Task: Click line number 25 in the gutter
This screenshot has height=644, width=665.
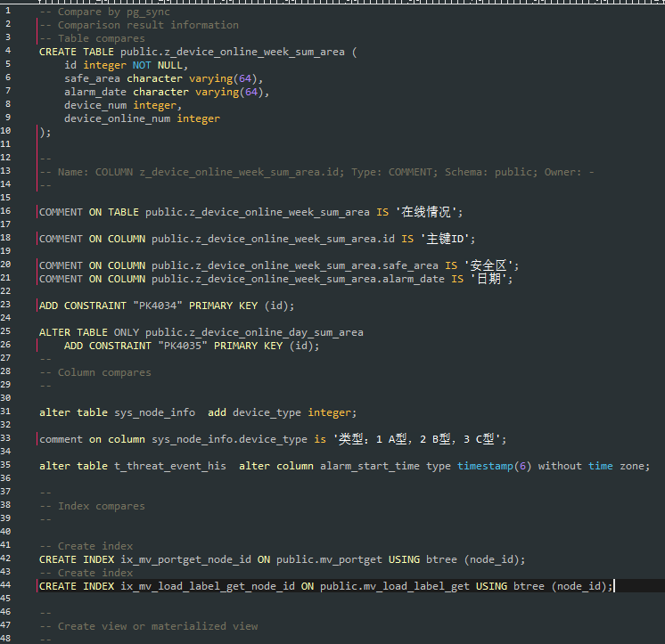Action: pos(5,331)
